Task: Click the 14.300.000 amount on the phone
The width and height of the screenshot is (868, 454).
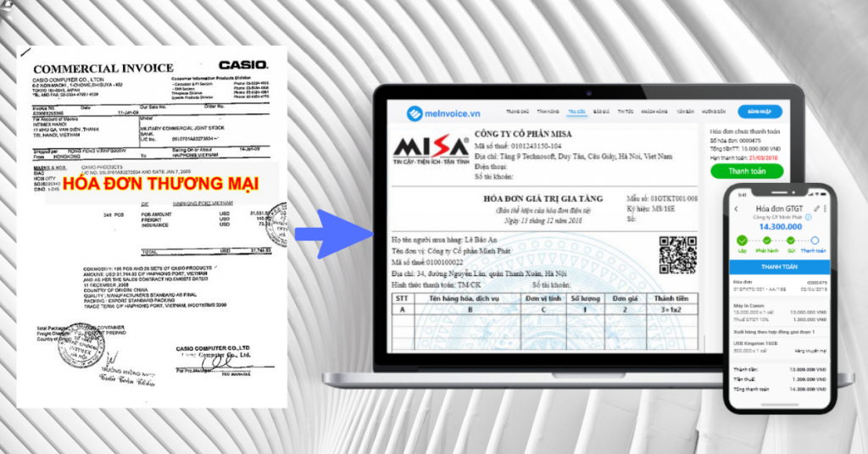Action: tap(780, 227)
